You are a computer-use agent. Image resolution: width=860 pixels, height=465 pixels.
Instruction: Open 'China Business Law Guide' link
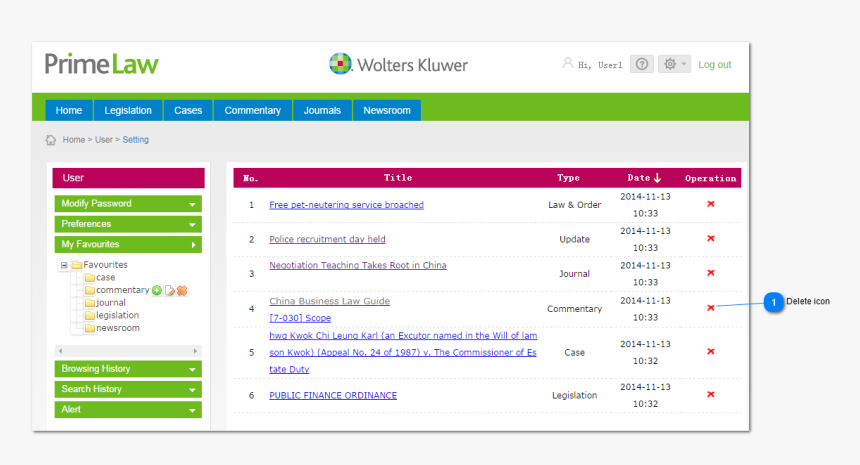click(330, 301)
